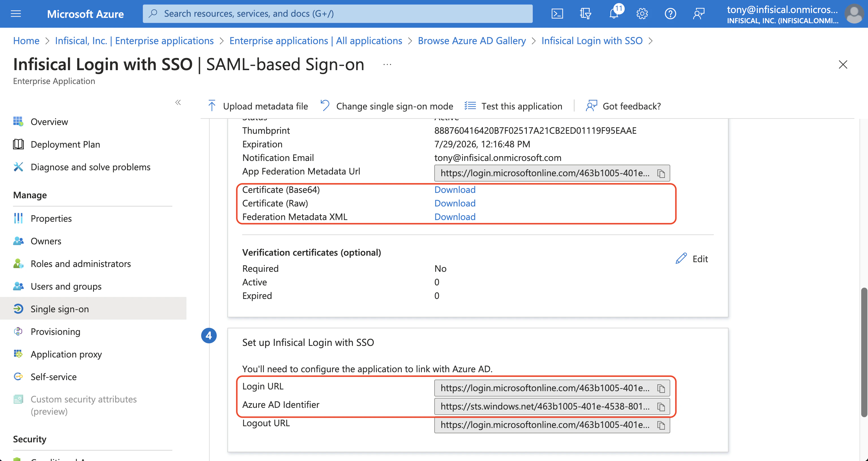Select Single sign-on in the sidebar
This screenshot has height=461, width=868.
(93, 309)
